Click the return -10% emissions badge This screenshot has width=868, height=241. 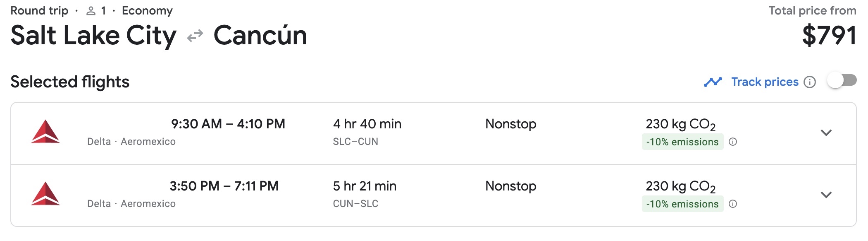coord(682,204)
